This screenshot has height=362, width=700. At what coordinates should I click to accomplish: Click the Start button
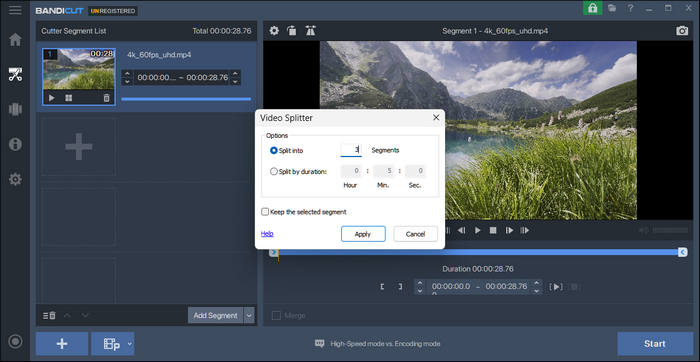(654, 344)
